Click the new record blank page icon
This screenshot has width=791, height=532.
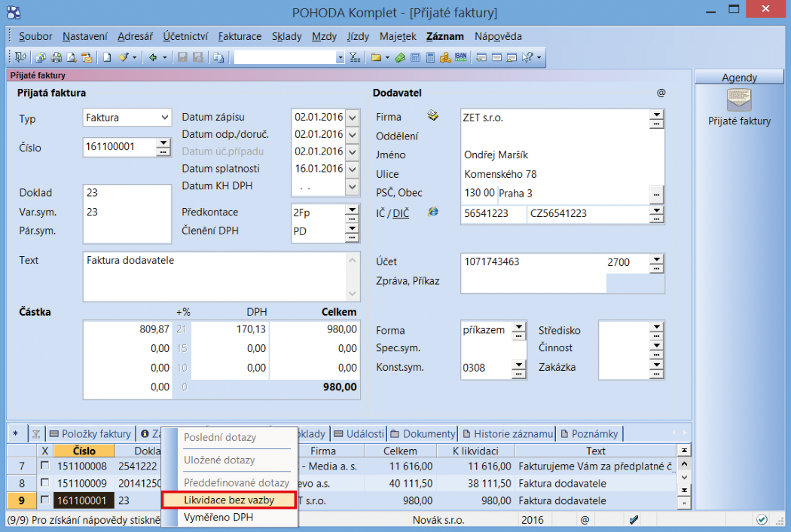pos(107,57)
